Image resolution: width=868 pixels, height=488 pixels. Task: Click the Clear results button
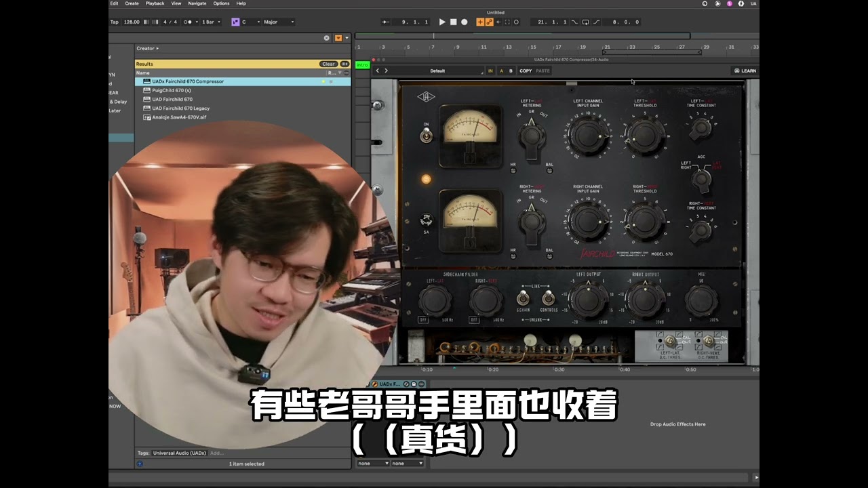[x=328, y=64]
